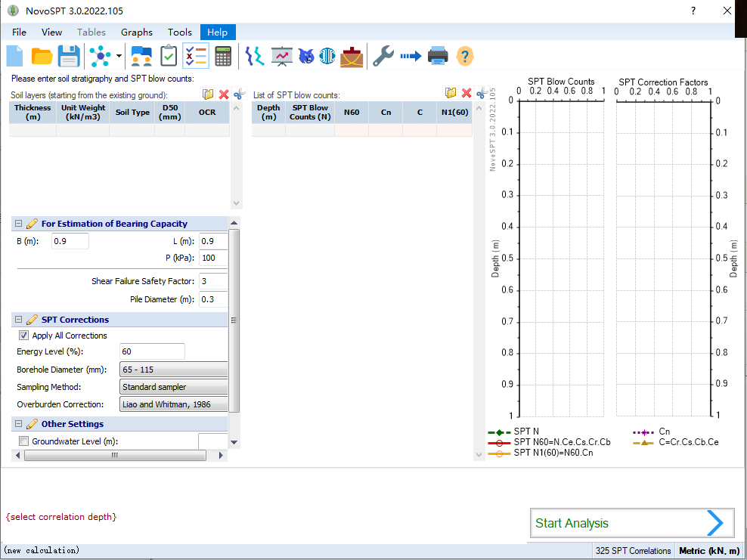747x560 pixels.
Task: Print using the printer icon
Action: pyautogui.click(x=438, y=56)
